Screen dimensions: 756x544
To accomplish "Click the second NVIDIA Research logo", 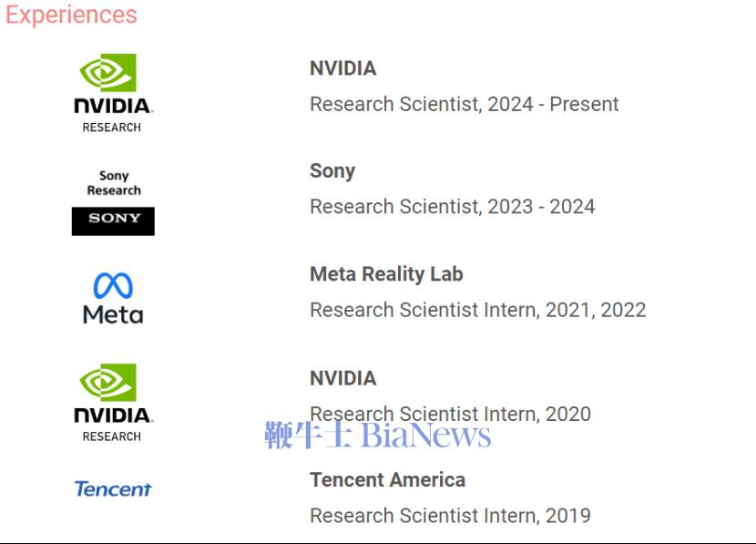I will pos(114,403).
